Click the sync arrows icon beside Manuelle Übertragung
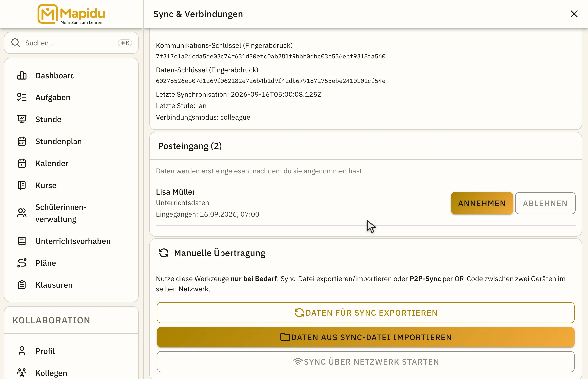Screen dimensions: 588x379 (164, 253)
